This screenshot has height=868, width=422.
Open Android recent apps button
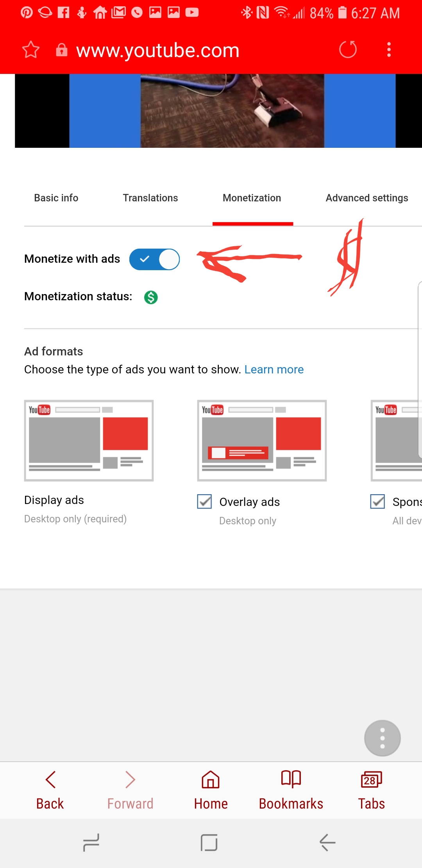pyautogui.click(x=91, y=843)
